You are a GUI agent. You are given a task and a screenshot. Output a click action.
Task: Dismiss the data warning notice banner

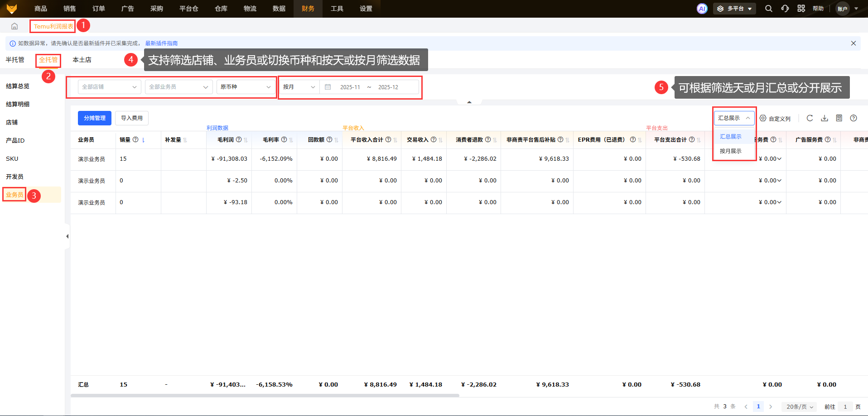click(853, 43)
